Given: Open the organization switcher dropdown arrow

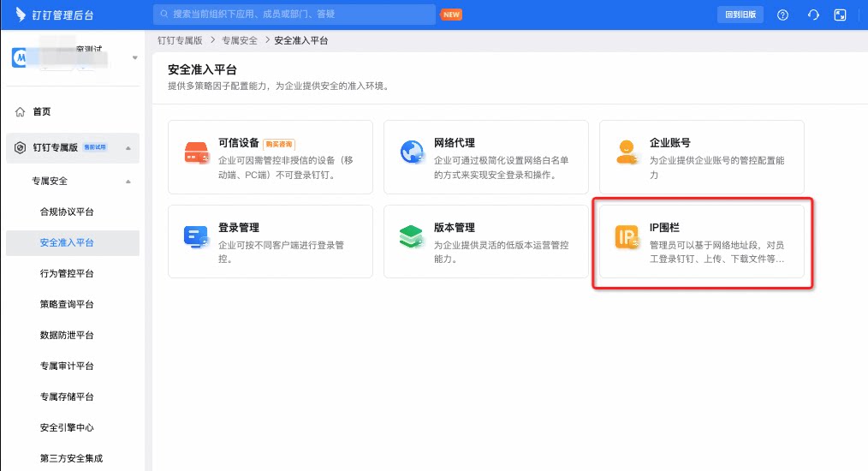Looking at the screenshot, I should [x=135, y=57].
